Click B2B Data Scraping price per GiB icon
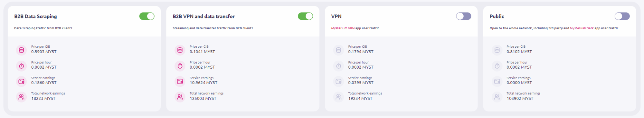This screenshot has width=644, height=118. [22, 50]
